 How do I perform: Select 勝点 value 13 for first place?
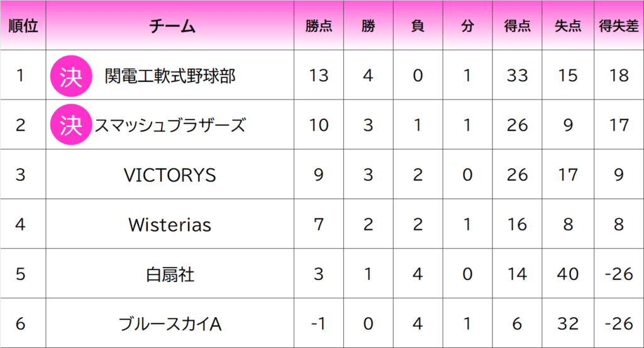click(319, 76)
